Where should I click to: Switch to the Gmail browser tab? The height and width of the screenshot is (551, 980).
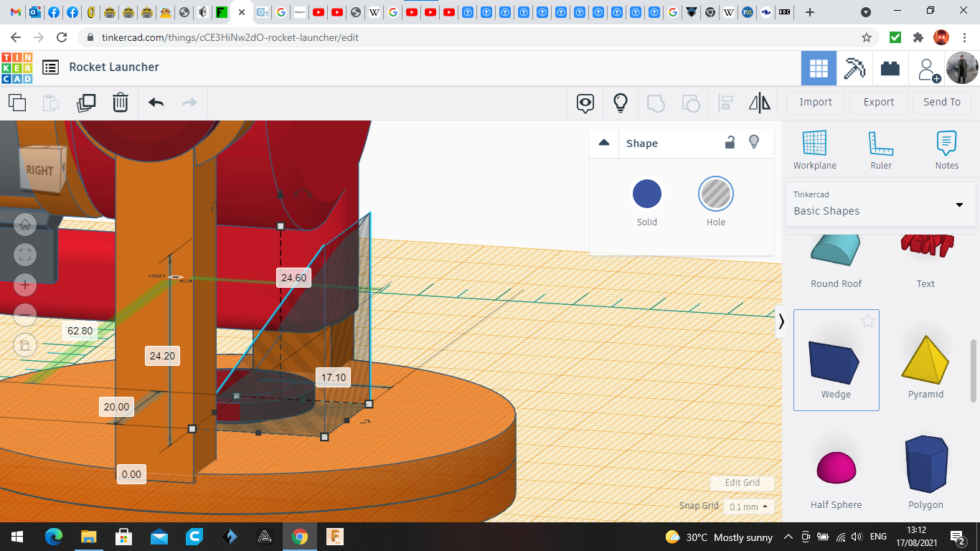tap(16, 12)
